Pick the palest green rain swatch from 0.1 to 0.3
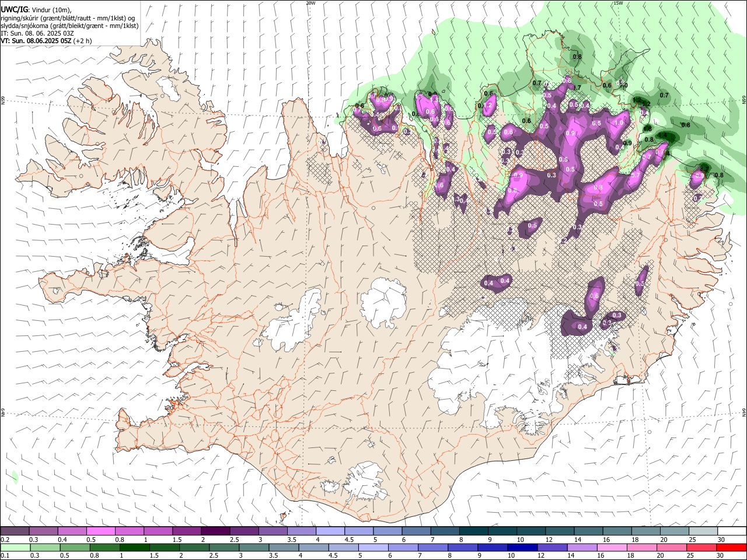Viewport: 747px width, 560px height. pyautogui.click(x=15, y=548)
